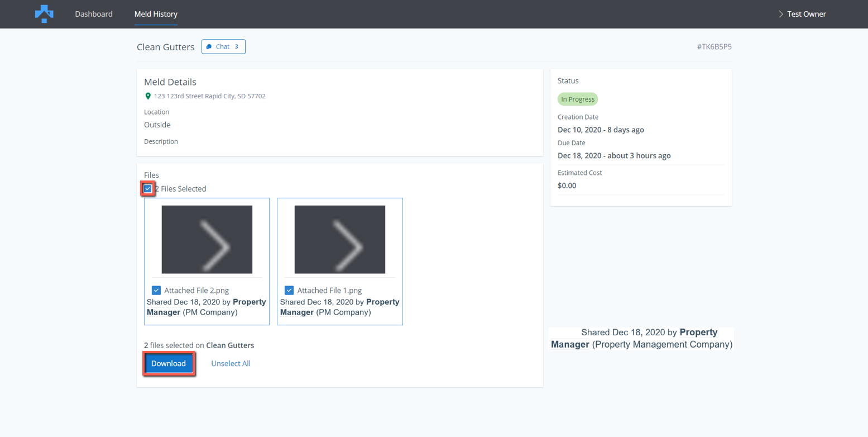Click the Clean Gutters page title
The image size is (868, 437).
click(165, 47)
